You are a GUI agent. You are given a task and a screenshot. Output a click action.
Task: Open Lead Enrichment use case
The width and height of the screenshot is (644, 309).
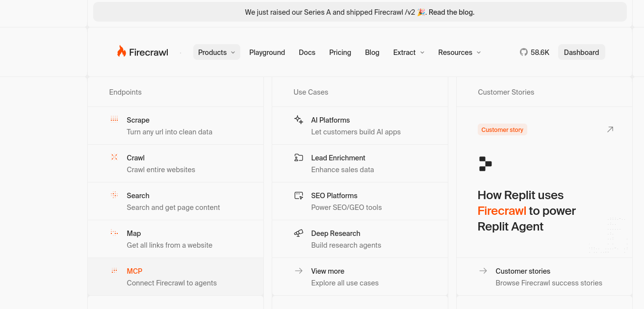[360, 163]
